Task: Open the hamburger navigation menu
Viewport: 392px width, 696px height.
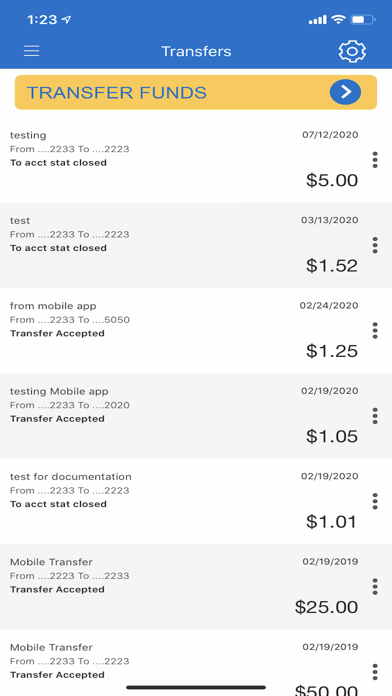Action: click(32, 51)
